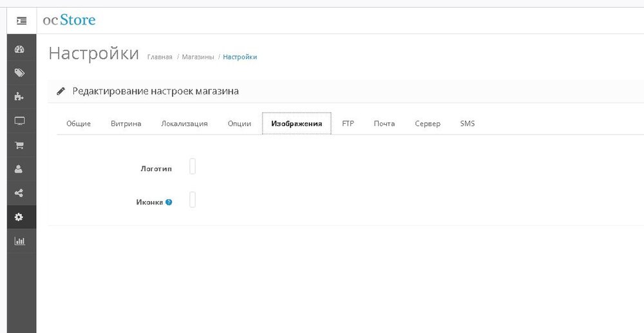The width and height of the screenshot is (644, 333).
Task: Click the help icon beside Иконка
Action: pyautogui.click(x=169, y=202)
